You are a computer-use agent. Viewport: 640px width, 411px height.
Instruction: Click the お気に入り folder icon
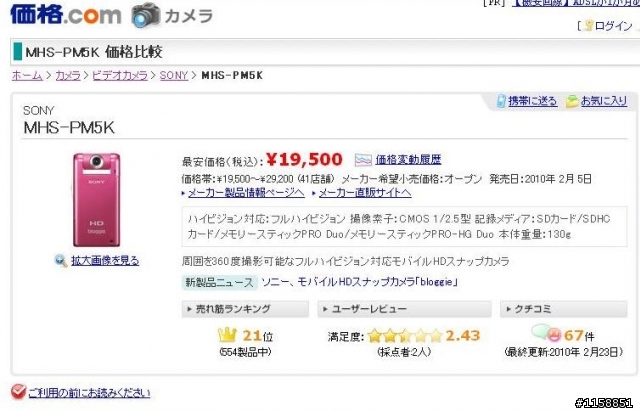[x=572, y=101]
